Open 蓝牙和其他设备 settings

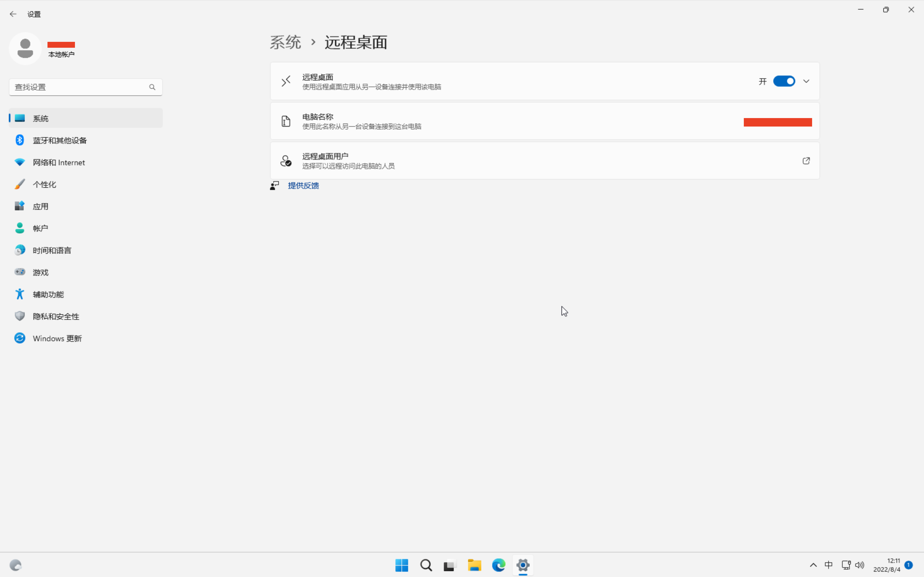click(60, 140)
